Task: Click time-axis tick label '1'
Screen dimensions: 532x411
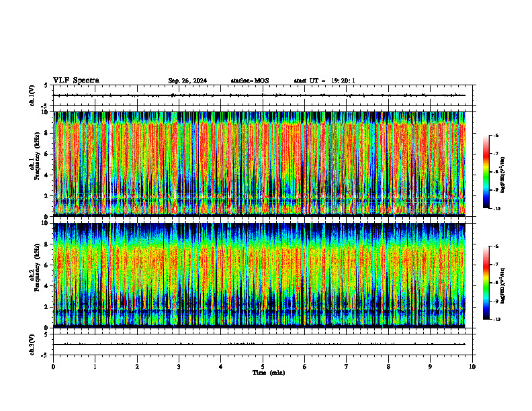Action: click(95, 367)
